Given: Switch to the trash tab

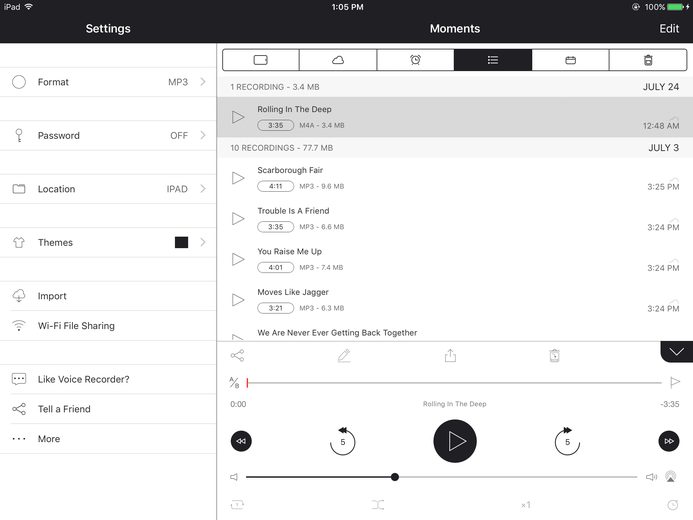Looking at the screenshot, I should [648, 60].
